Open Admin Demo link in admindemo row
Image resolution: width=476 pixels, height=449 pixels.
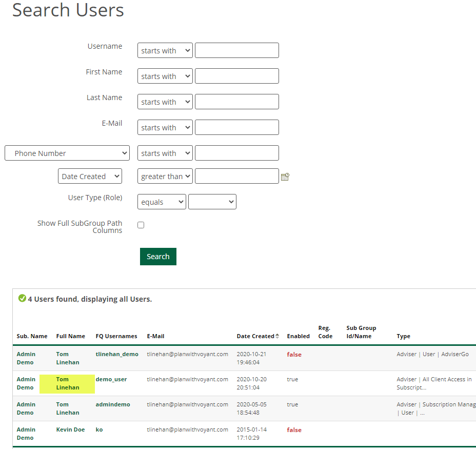(x=26, y=409)
